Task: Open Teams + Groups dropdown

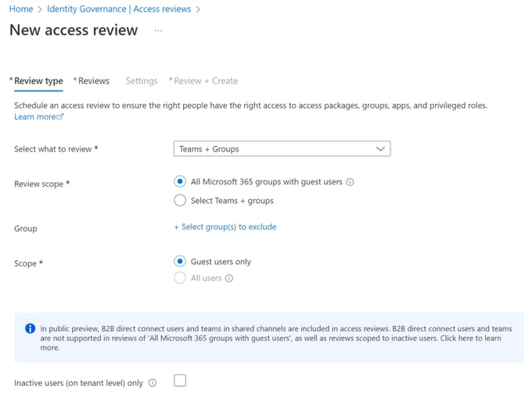Action: (282, 148)
